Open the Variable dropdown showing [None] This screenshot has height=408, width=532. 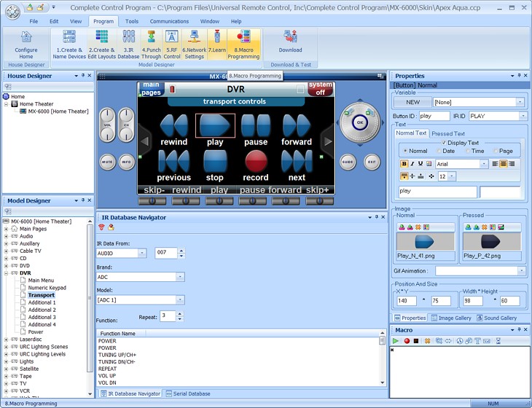tap(520, 102)
